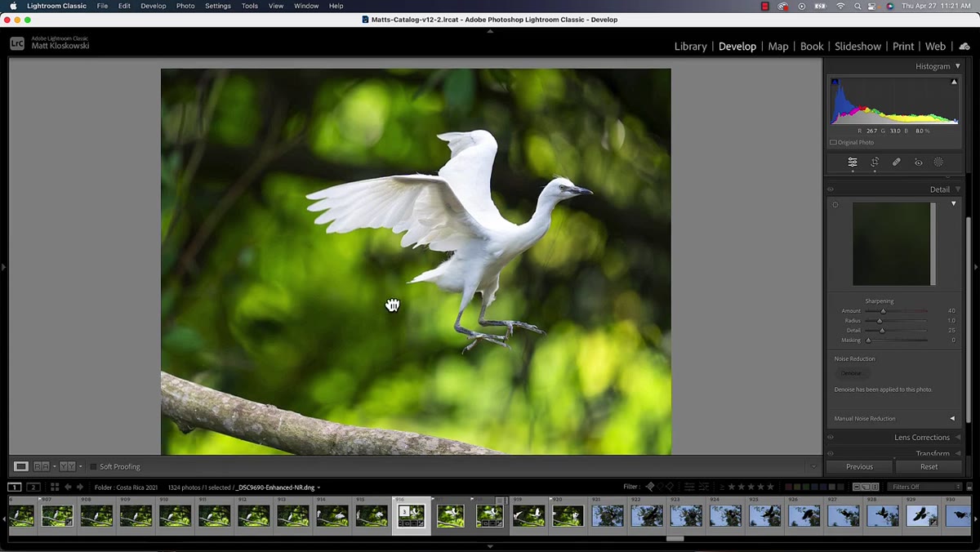The image size is (980, 552).
Task: Open the Develop menu in menu bar
Action: pos(153,6)
